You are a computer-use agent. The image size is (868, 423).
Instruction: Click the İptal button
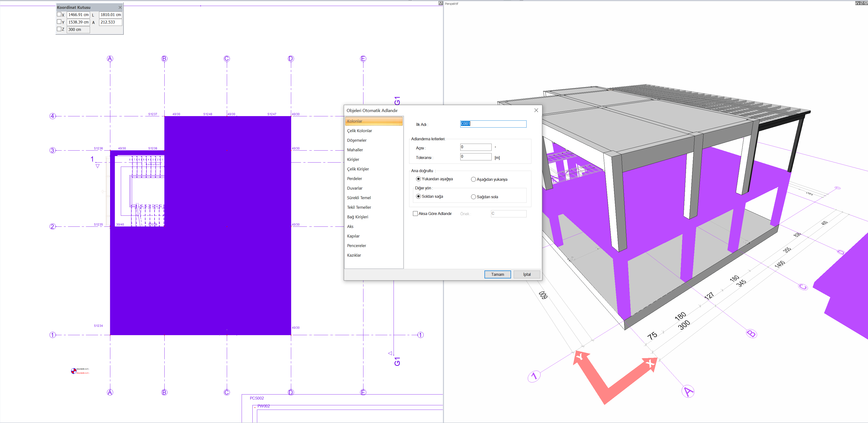coord(527,274)
